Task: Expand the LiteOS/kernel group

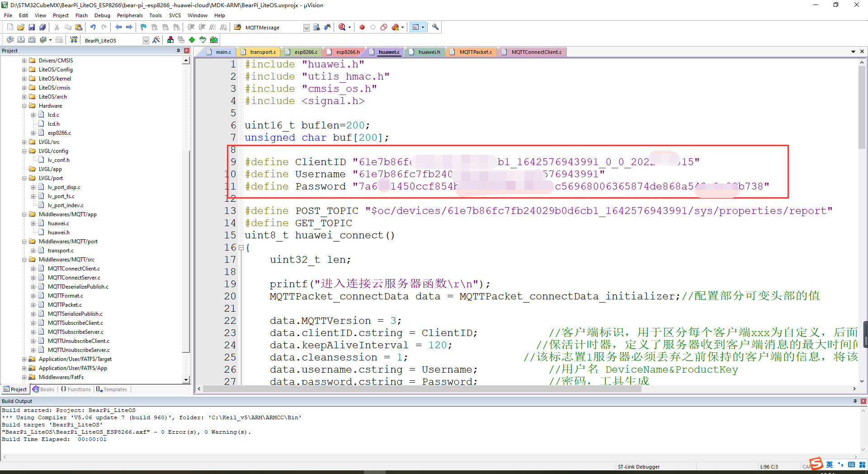Action: click(x=24, y=79)
